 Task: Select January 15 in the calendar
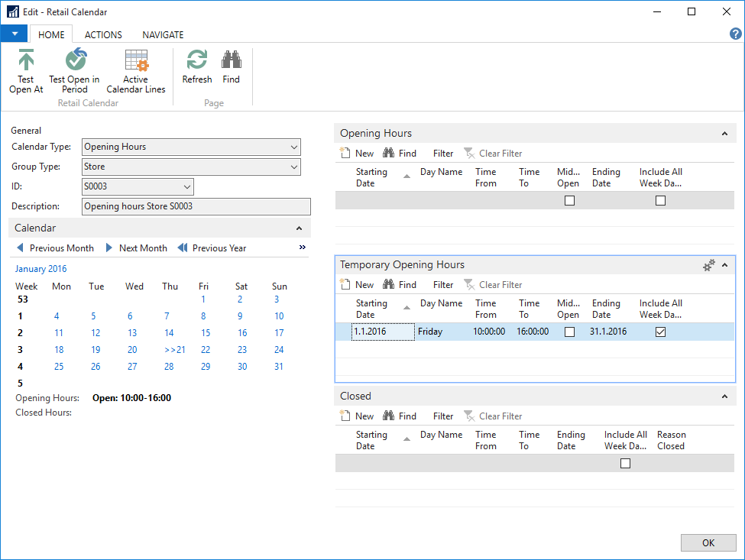coord(206,333)
